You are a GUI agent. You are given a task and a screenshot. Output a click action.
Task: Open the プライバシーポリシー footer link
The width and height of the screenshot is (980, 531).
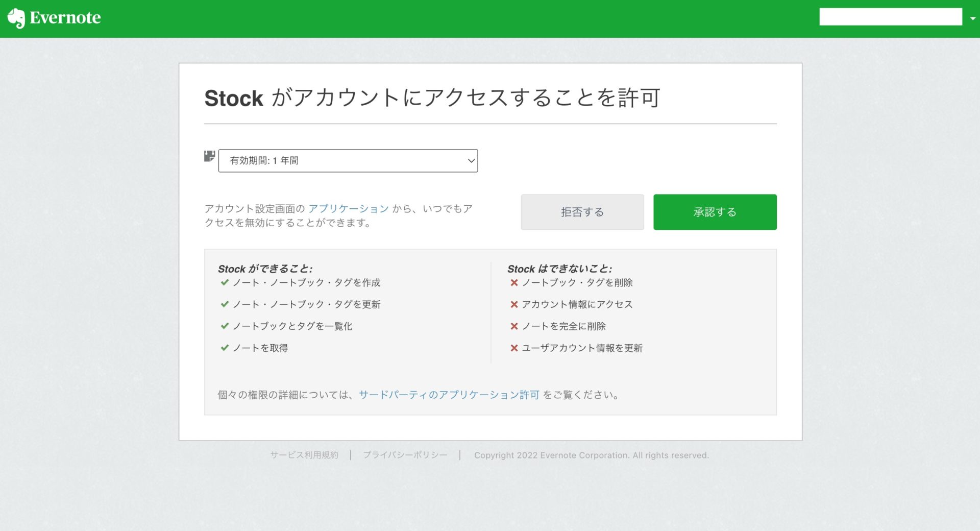coord(405,455)
